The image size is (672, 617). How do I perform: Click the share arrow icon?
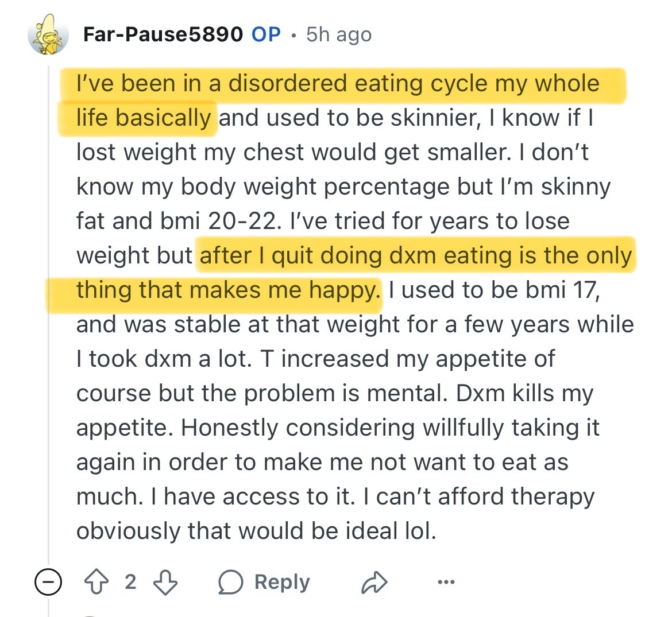coord(374,583)
